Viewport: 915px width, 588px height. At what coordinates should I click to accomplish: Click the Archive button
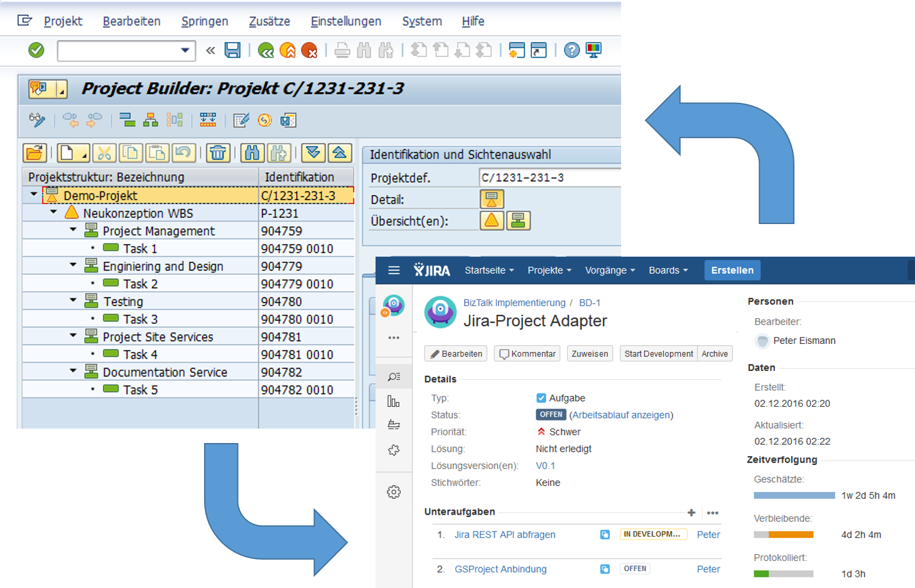(715, 354)
